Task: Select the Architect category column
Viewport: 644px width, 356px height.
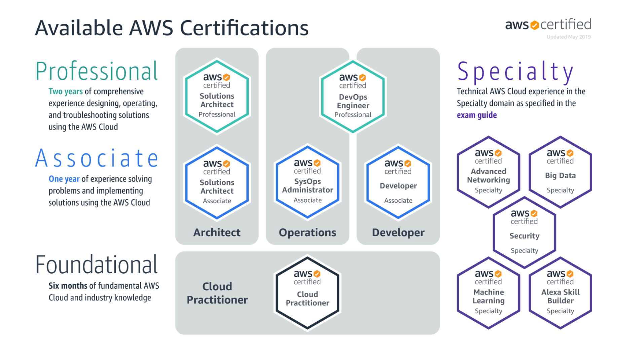Action: click(216, 232)
